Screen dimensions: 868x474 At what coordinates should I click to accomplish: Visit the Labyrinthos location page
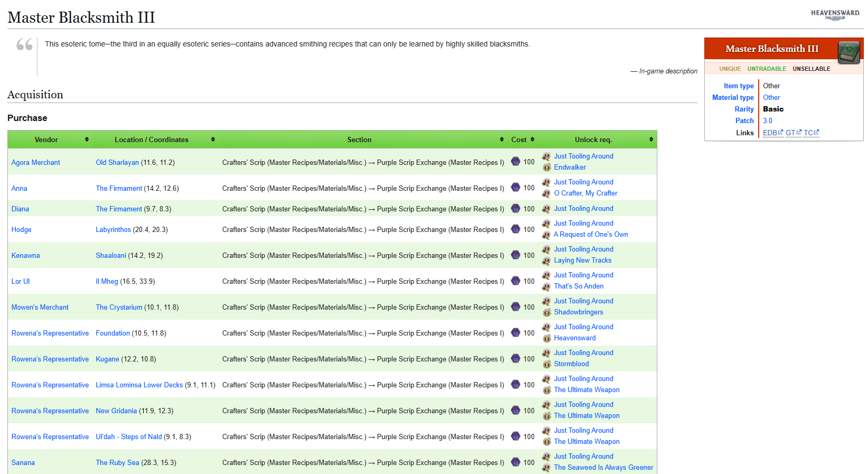click(114, 229)
